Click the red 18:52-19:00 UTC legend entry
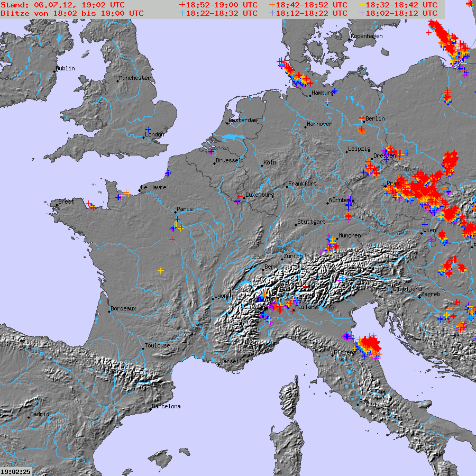This screenshot has height=476, width=476. [x=218, y=5]
